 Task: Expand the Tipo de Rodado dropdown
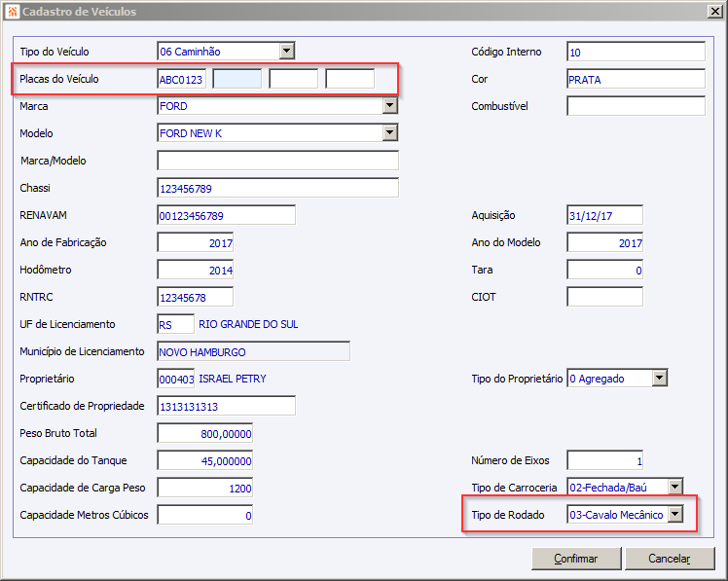click(x=675, y=514)
